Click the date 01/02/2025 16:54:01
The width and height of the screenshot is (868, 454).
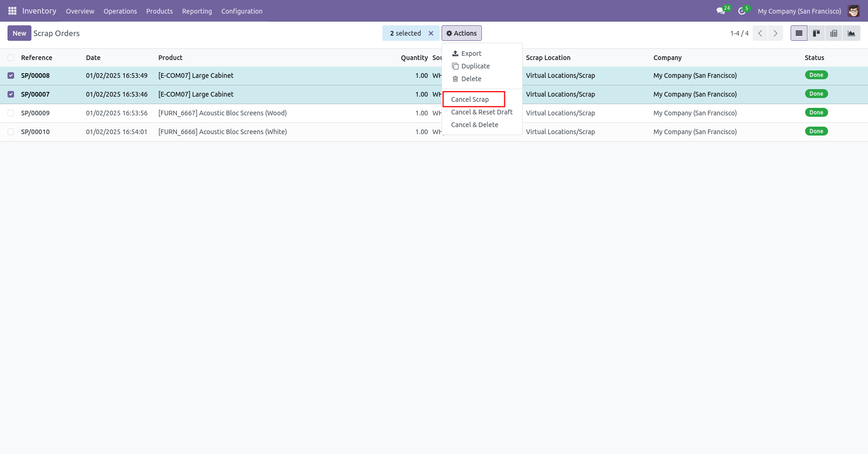click(116, 132)
